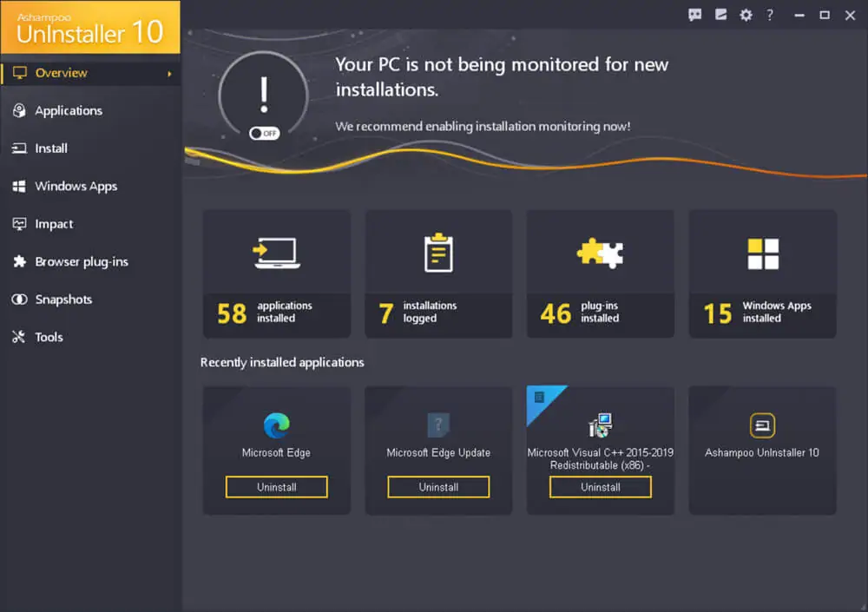868x612 pixels.
Task: Uninstall Microsoft Edge
Action: [277, 487]
